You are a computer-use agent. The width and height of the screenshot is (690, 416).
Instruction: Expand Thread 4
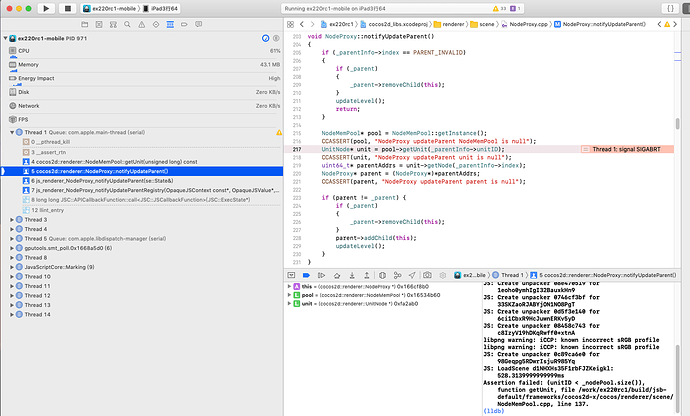12,229
